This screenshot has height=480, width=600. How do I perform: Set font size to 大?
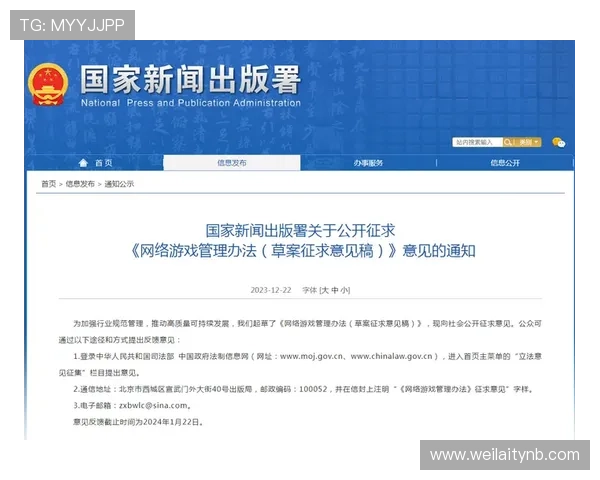click(324, 290)
